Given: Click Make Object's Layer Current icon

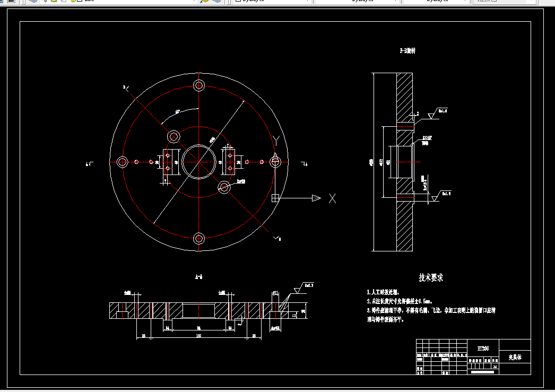Looking at the screenshot, I should click(205, 1).
